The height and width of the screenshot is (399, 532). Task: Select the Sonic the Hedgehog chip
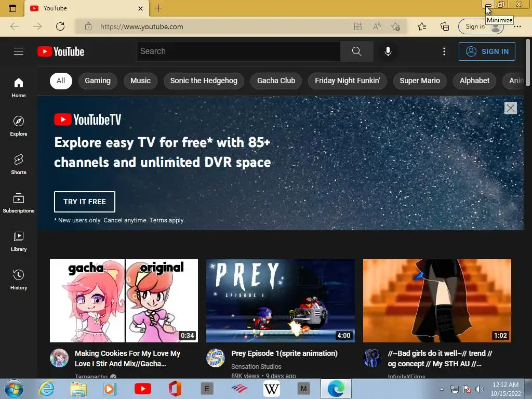coord(204,81)
